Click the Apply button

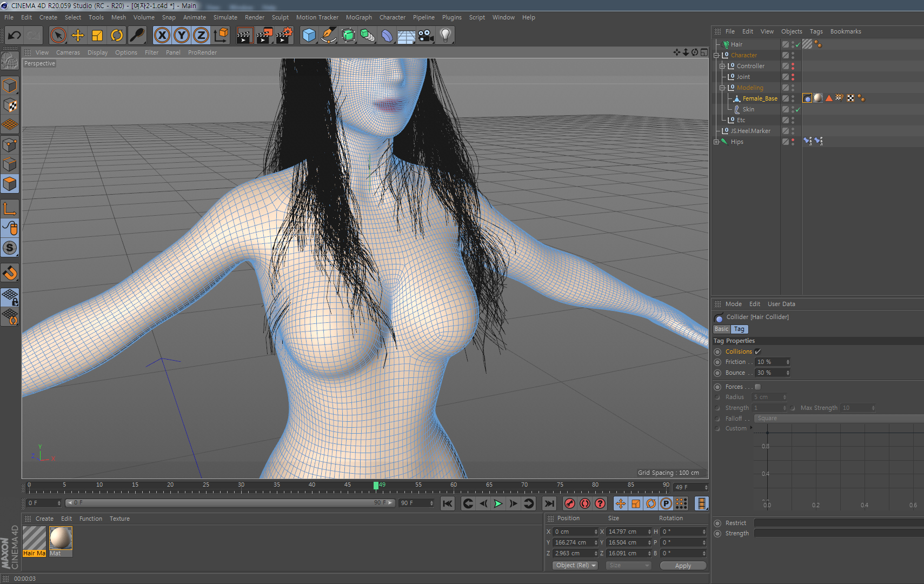[683, 566]
